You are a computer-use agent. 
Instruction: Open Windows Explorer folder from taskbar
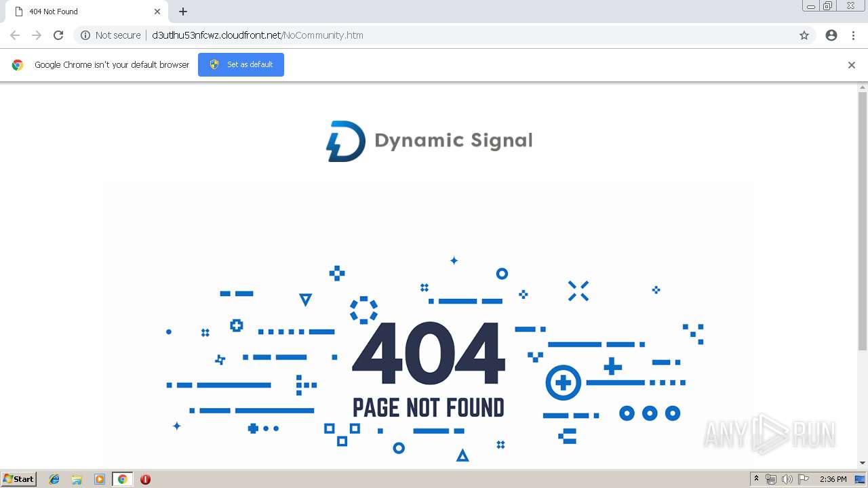point(77,479)
